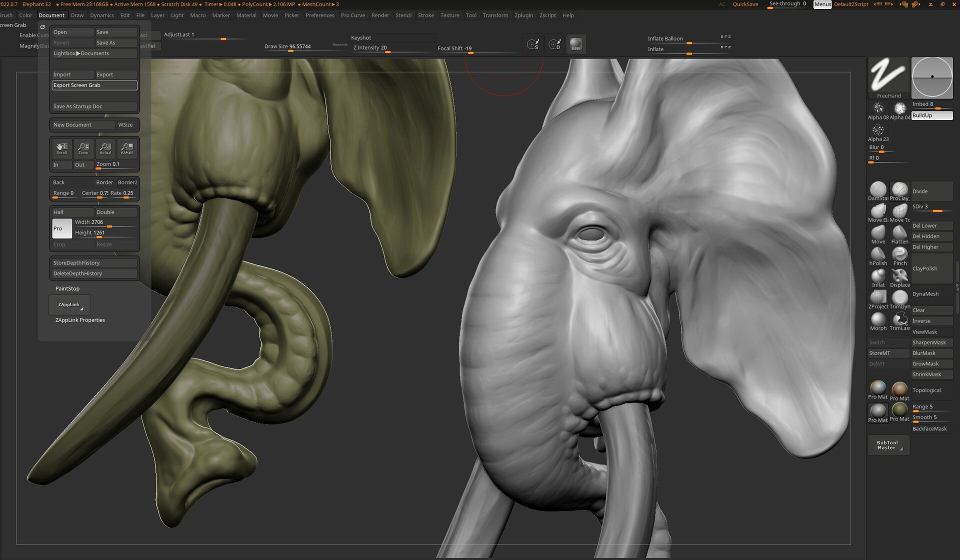Viewport: 960px width, 560px height.
Task: Select the Pinch brush
Action: 899,254
